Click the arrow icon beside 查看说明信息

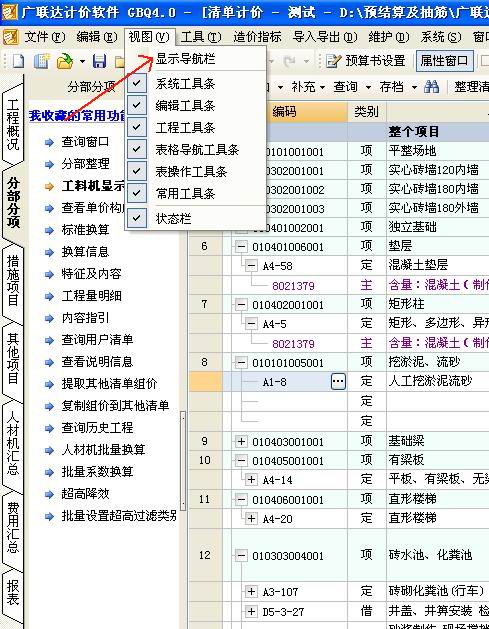point(49,362)
